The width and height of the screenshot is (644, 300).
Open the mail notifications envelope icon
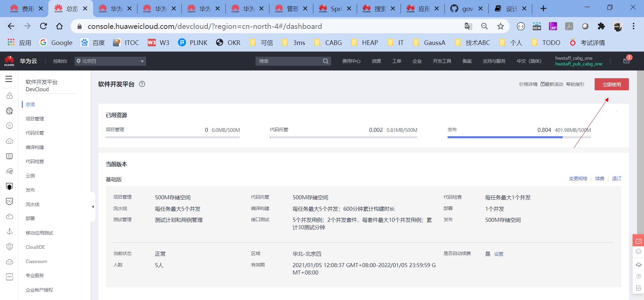click(626, 61)
